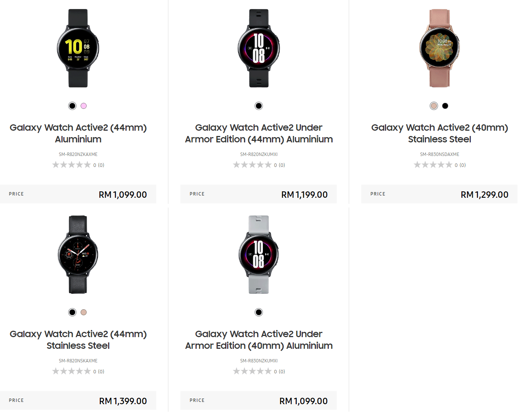Image resolution: width=519 pixels, height=420 pixels.
Task: Select black swatch for Under Armor 44mm watch
Action: (259, 106)
